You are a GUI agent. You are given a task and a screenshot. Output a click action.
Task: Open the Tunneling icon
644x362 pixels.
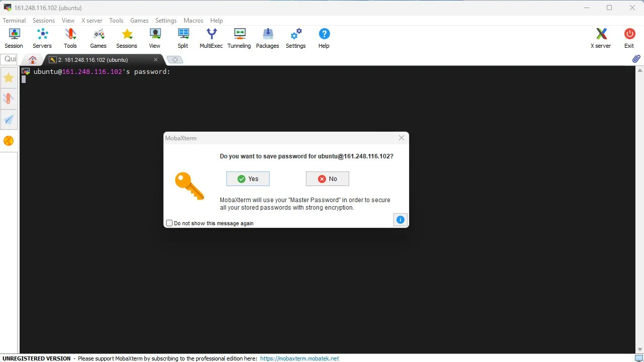click(239, 38)
